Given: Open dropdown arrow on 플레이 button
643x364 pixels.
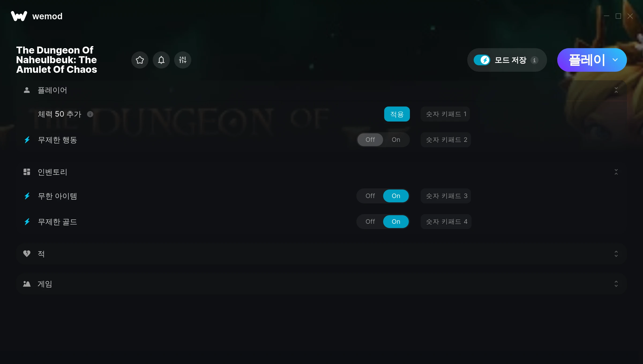Looking at the screenshot, I should click(x=615, y=60).
